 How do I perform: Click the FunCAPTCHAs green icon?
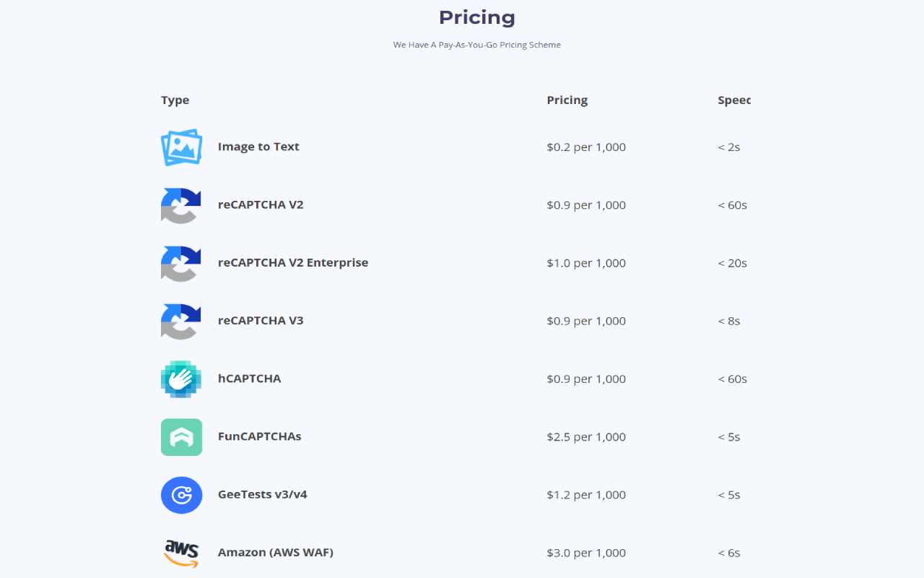click(x=181, y=437)
